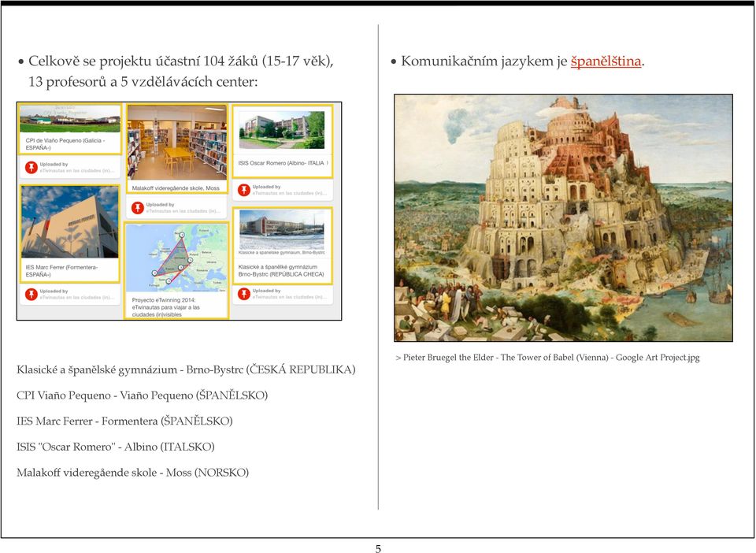Select the CPI de Viaño Pequeno school card image
This screenshot has height=553, width=756.
[70, 119]
